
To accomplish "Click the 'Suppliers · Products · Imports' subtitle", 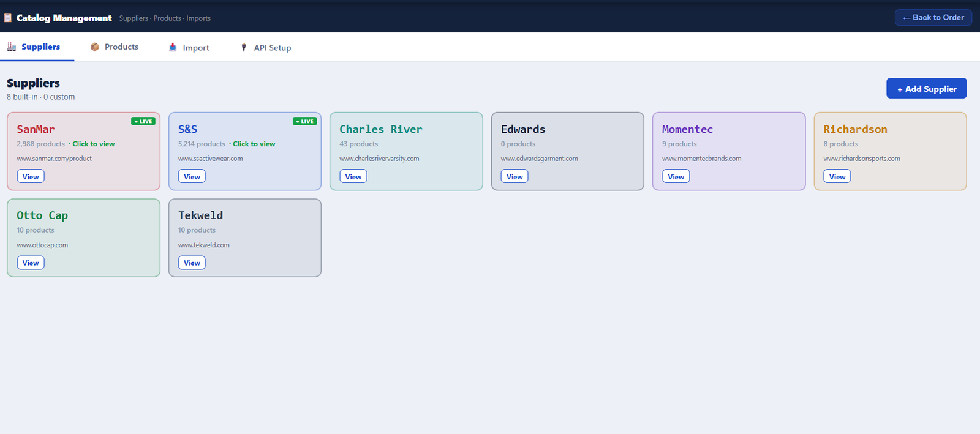I will (x=165, y=18).
